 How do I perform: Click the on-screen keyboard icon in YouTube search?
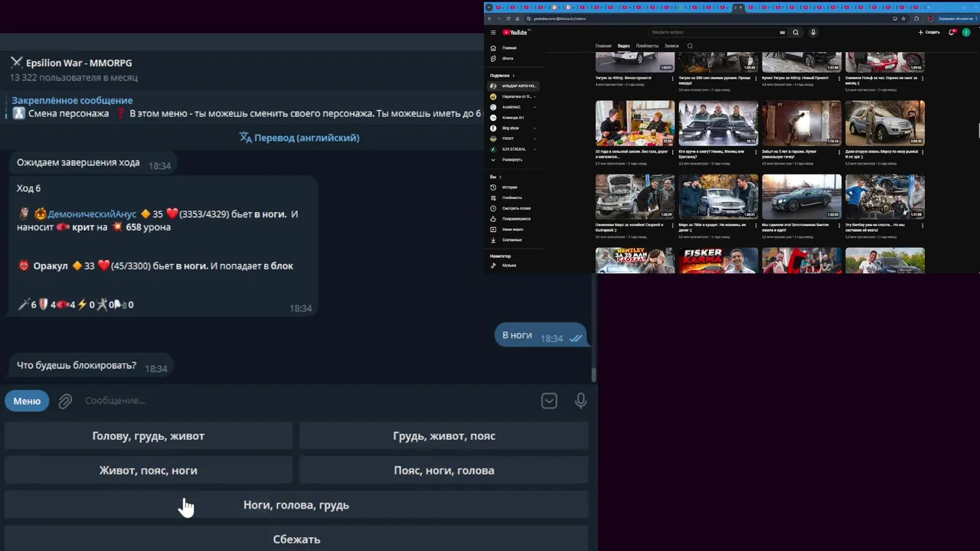coord(782,32)
